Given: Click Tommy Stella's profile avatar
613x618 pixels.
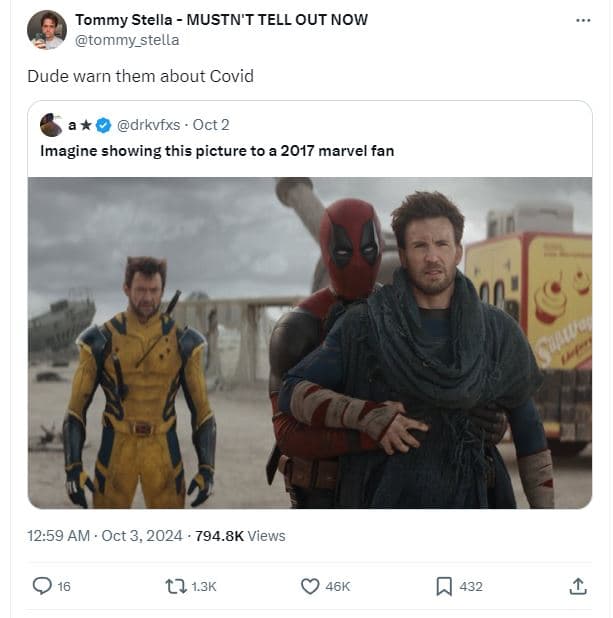Looking at the screenshot, I should click(46, 30).
